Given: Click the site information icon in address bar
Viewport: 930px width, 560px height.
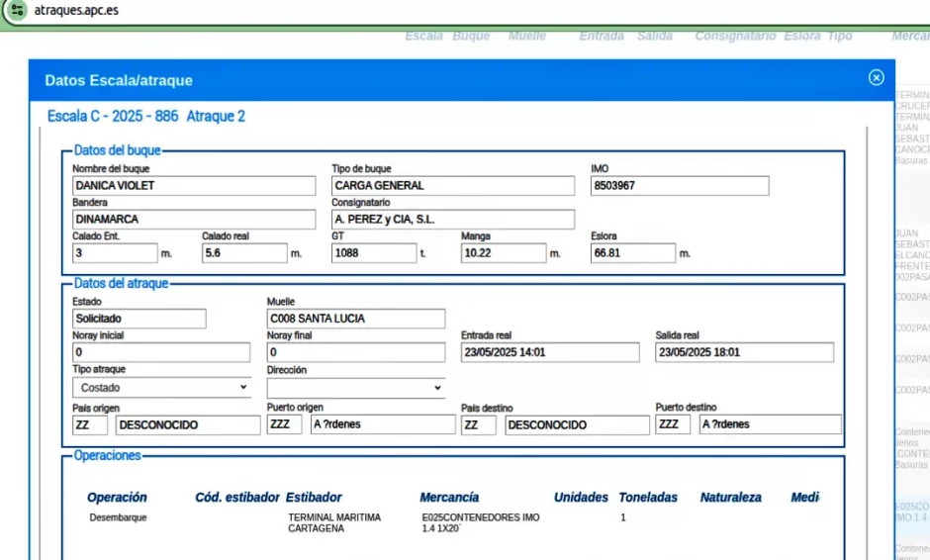Looking at the screenshot, I should pyautogui.click(x=17, y=11).
